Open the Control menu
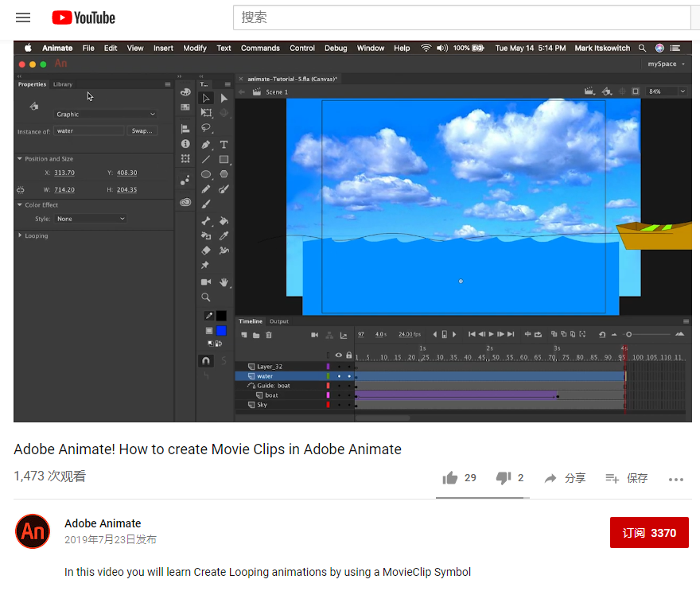 [302, 48]
